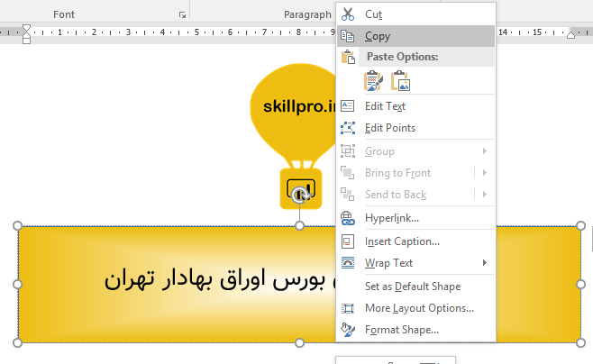This screenshot has height=364, width=593.
Task: Click the top-left corner handle
Action: [17, 225]
